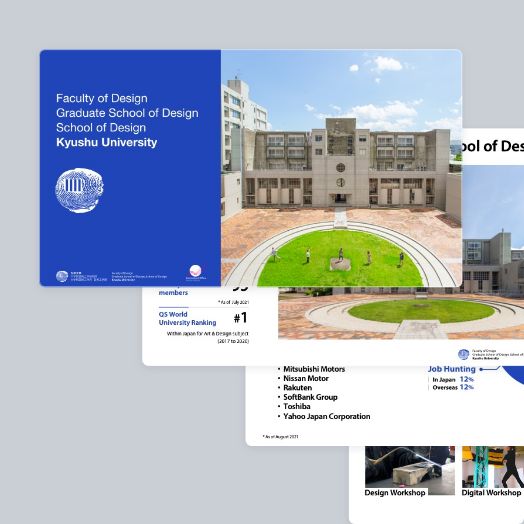
Task: Select the "Graduate School of Design" line
Action: tap(127, 113)
